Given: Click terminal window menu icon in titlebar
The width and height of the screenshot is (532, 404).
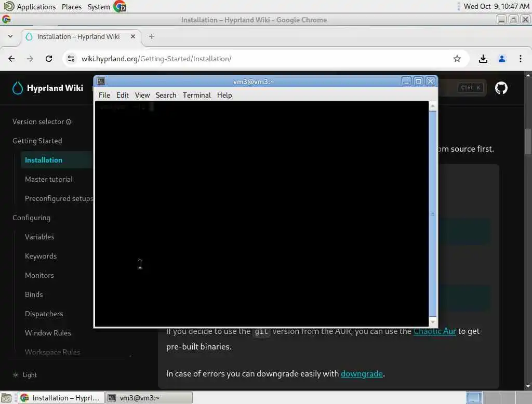Looking at the screenshot, I should (x=101, y=81).
